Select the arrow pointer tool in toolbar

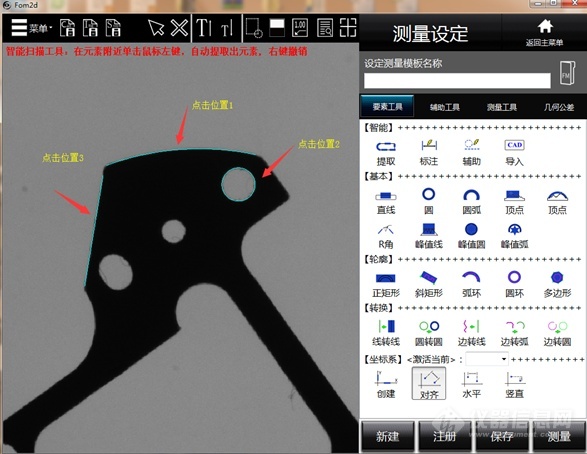click(x=156, y=28)
